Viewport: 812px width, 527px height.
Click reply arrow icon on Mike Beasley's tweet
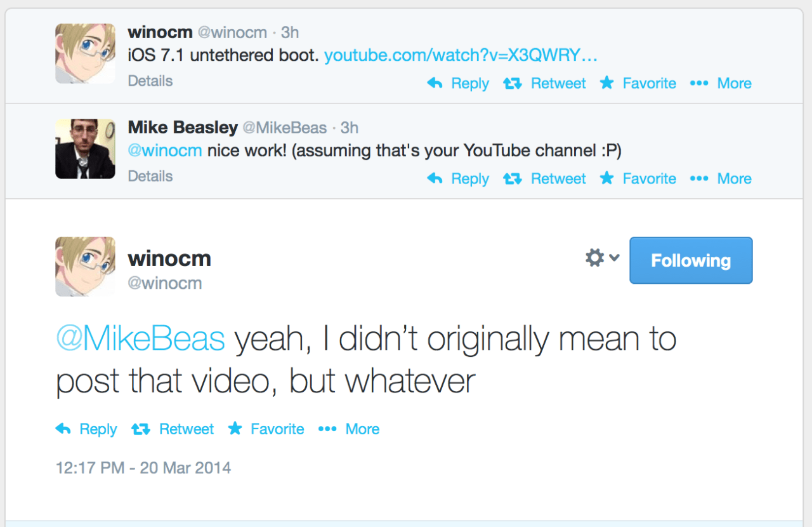pyautogui.click(x=435, y=178)
